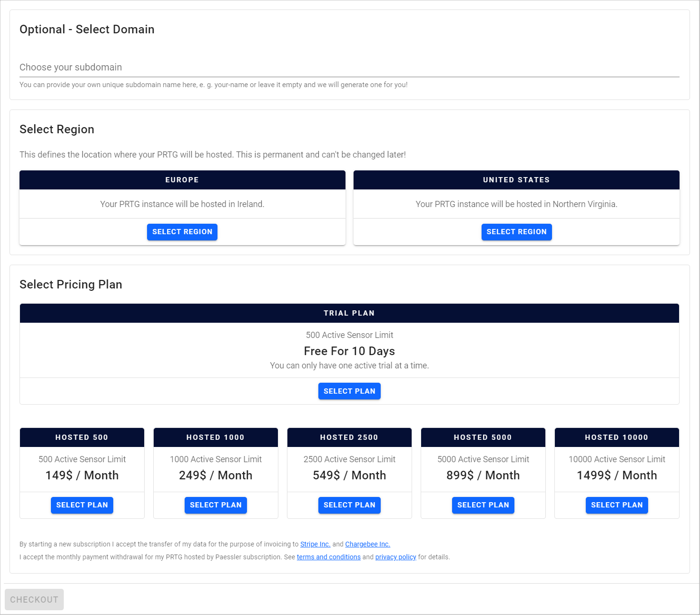This screenshot has height=615, width=700.
Task: Click the Free For 10 Days text
Action: click(349, 351)
